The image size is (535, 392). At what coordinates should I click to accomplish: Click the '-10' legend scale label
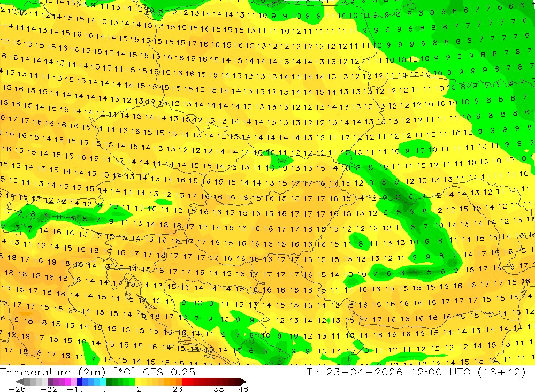[x=75, y=389]
